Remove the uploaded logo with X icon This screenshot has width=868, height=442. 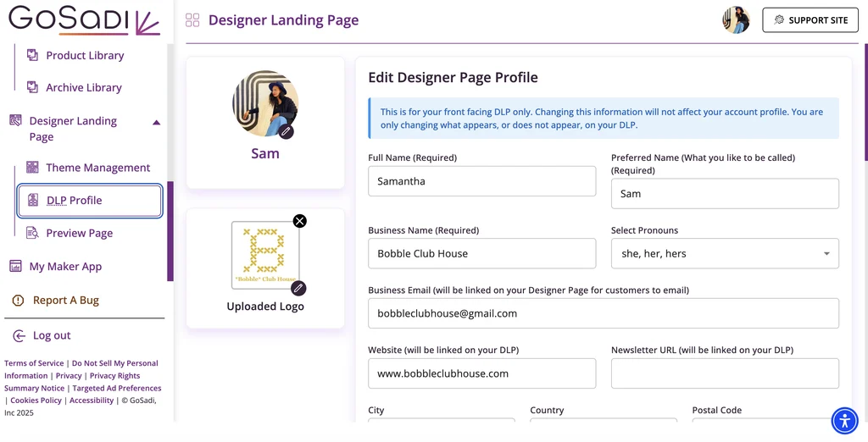299,221
